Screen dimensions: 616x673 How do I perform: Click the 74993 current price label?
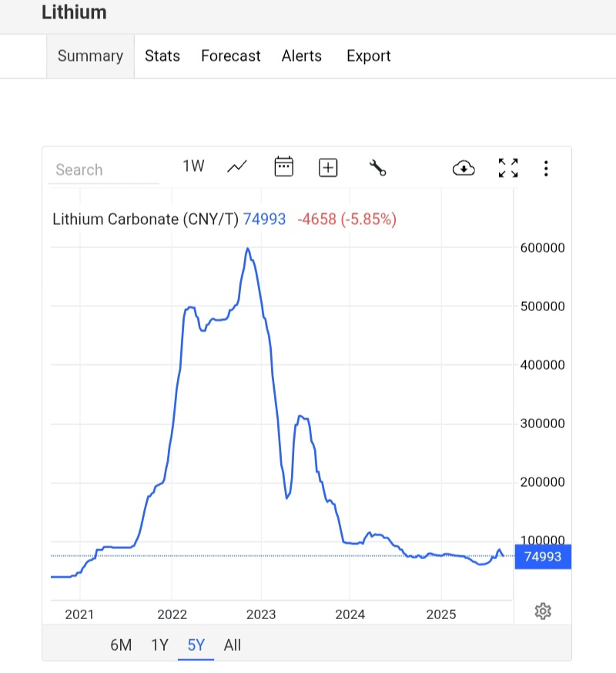[x=543, y=557]
